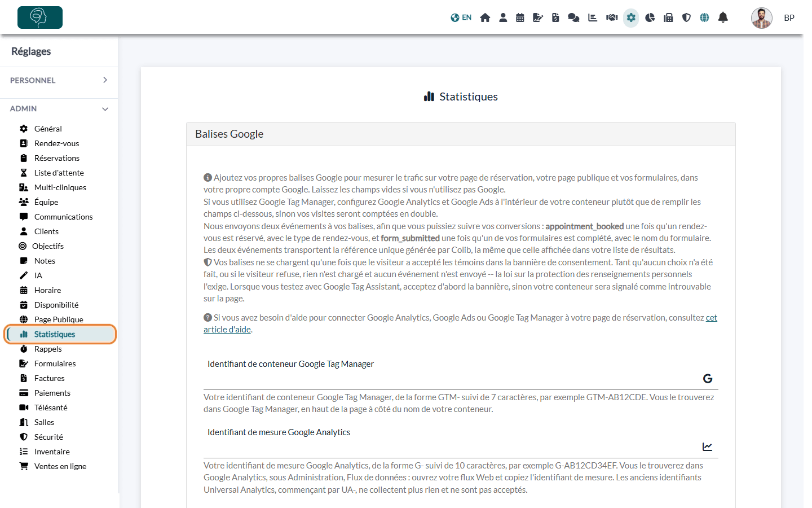Open Disponibilité settings
This screenshot has width=812, height=508.
(56, 305)
